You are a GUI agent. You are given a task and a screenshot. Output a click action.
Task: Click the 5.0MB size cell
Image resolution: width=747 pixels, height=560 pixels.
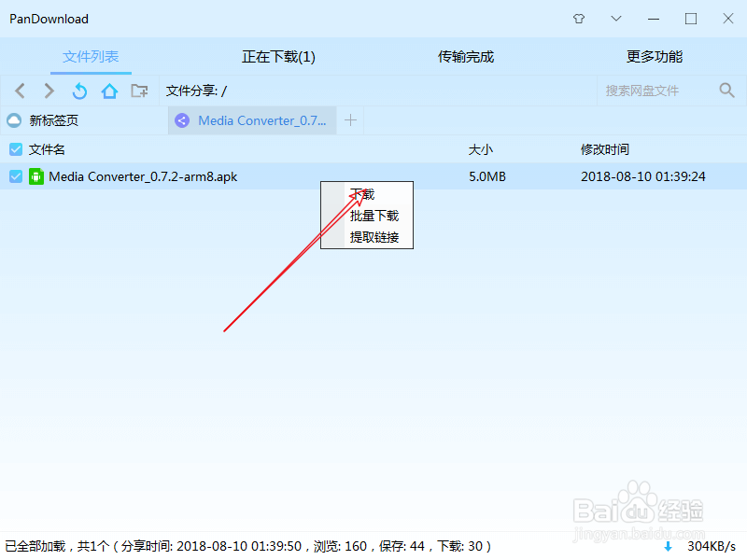click(x=486, y=176)
